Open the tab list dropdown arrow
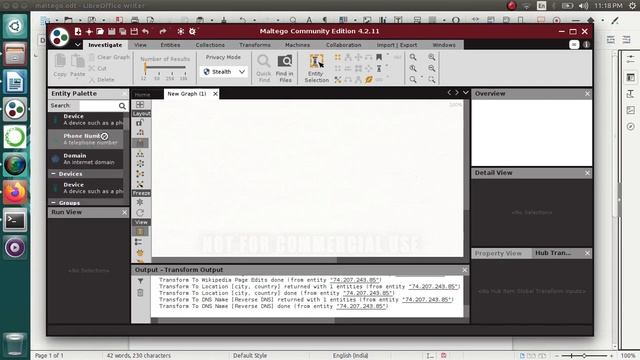The width and height of the screenshot is (640, 360). point(465,93)
